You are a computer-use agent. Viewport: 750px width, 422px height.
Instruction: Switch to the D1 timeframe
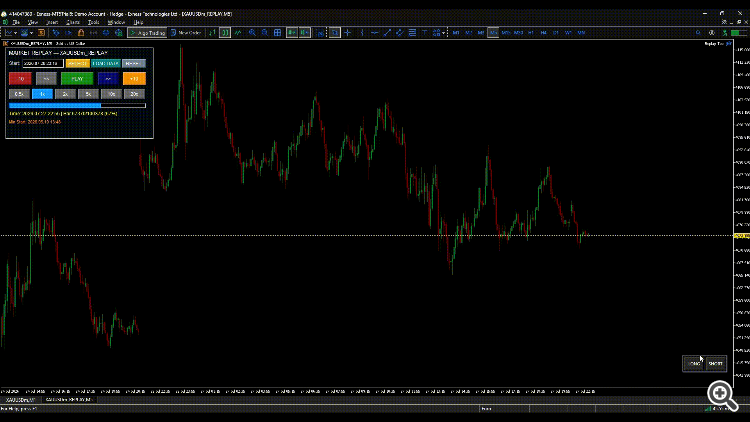click(556, 33)
